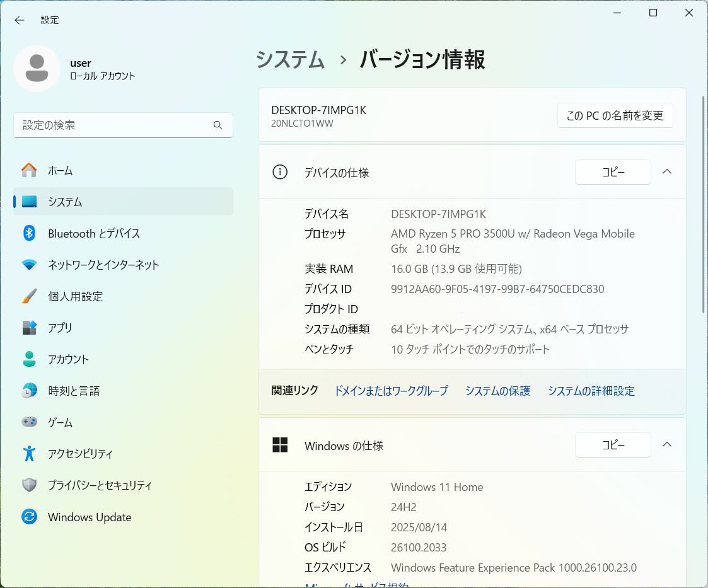Click the user profile avatar
708x588 pixels.
tap(37, 69)
